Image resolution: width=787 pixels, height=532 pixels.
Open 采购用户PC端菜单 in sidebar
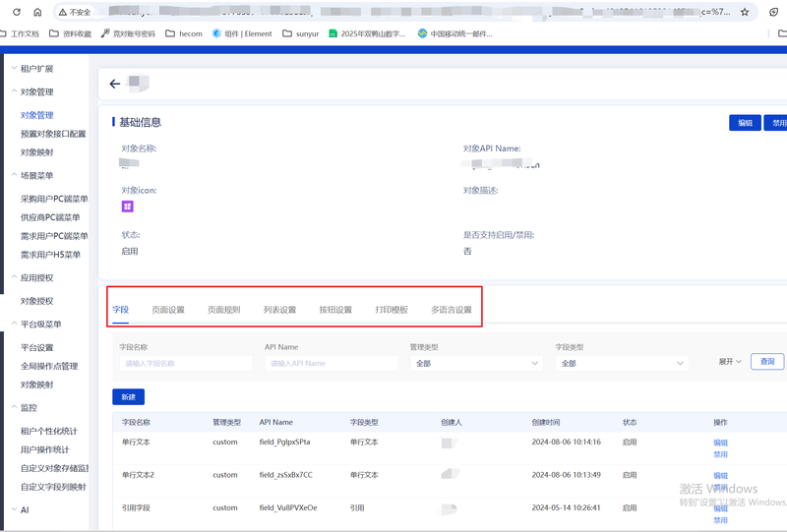point(54,199)
